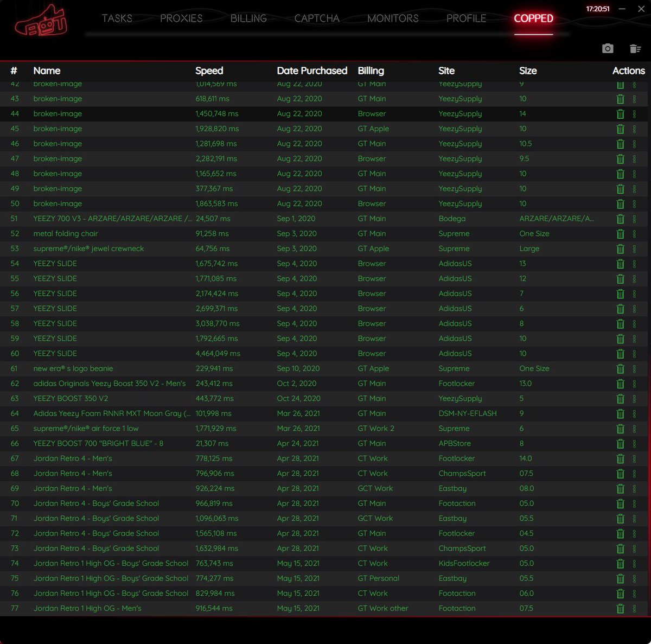Click '21,307 ms' speed value
This screenshot has width=651, height=644.
(x=212, y=443)
